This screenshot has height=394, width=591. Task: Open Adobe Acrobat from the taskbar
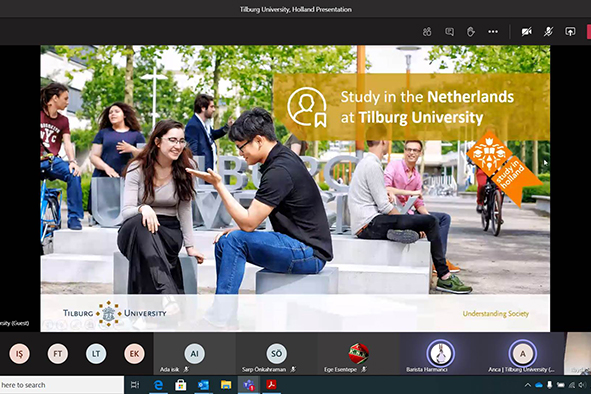271,385
